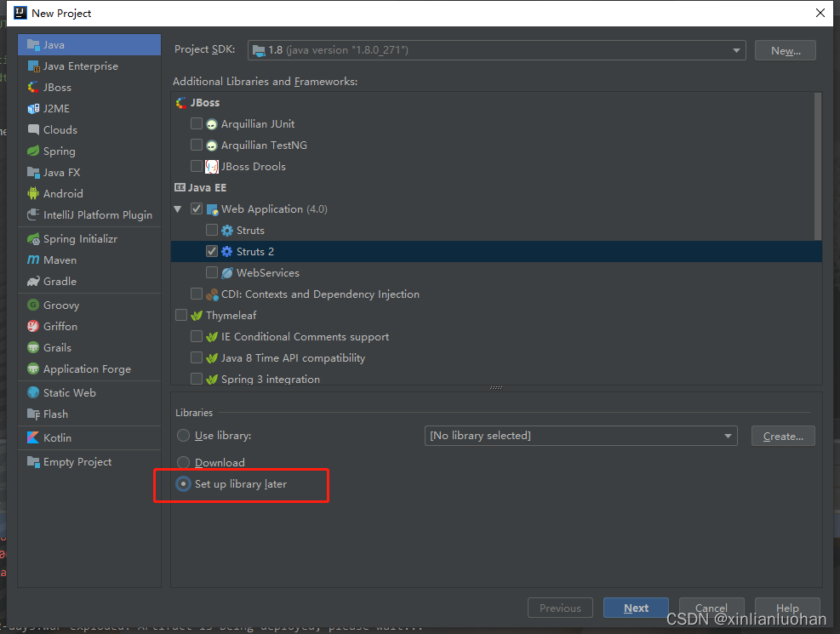Check CDI Contexts and Dependency Injection box
The height and width of the screenshot is (634, 840).
(x=197, y=294)
